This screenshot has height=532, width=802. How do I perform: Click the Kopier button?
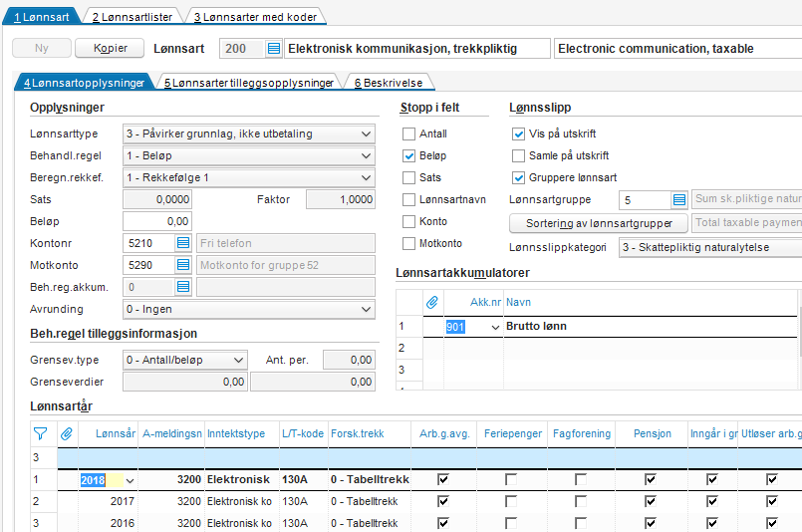point(110,49)
